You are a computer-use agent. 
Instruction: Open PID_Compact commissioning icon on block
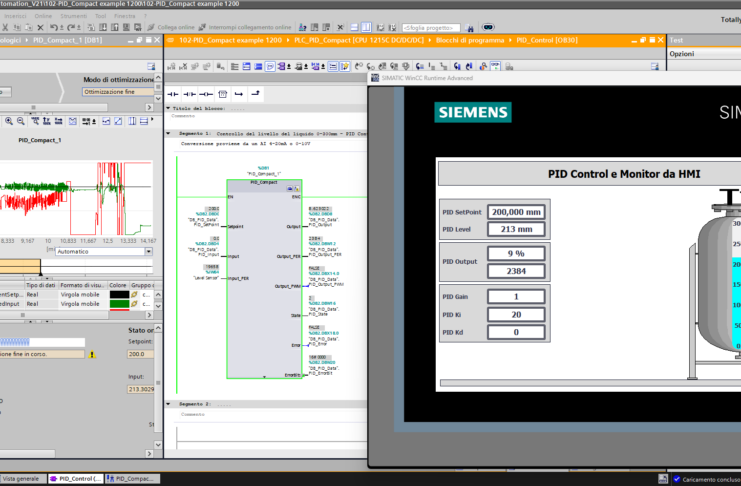click(297, 188)
